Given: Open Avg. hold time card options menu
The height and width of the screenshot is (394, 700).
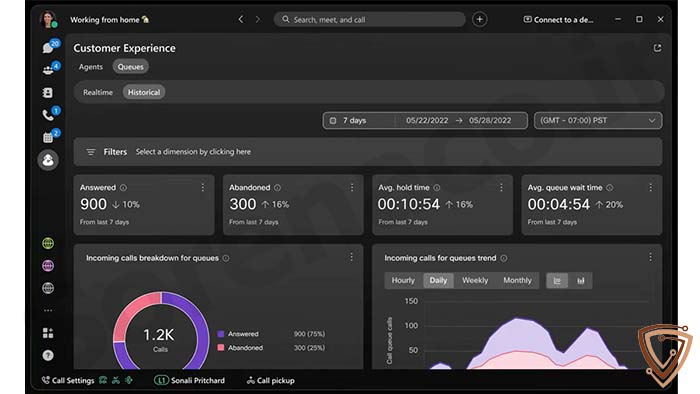Looking at the screenshot, I should click(x=501, y=187).
